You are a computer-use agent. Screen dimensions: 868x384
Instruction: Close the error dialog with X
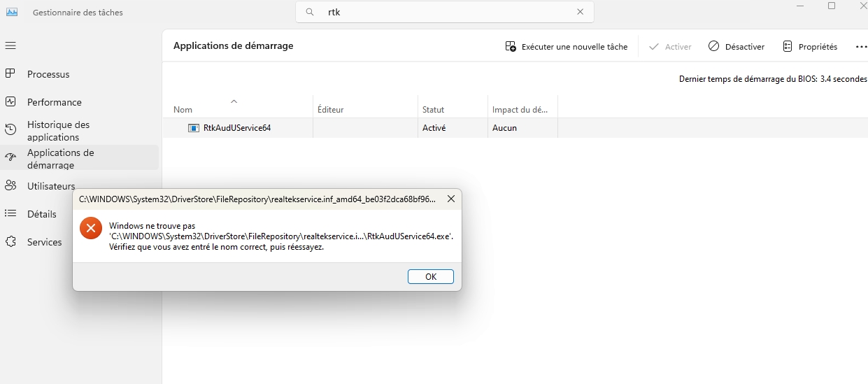tap(451, 199)
